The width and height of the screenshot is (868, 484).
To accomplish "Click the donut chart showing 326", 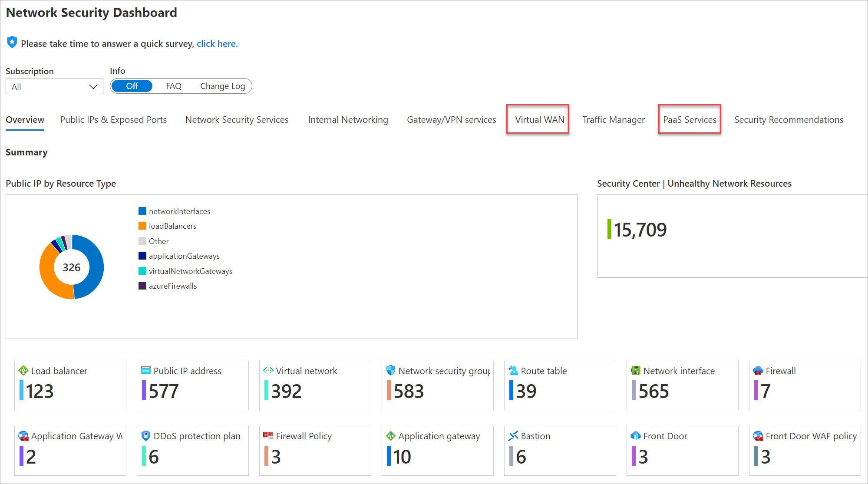I will (x=72, y=267).
